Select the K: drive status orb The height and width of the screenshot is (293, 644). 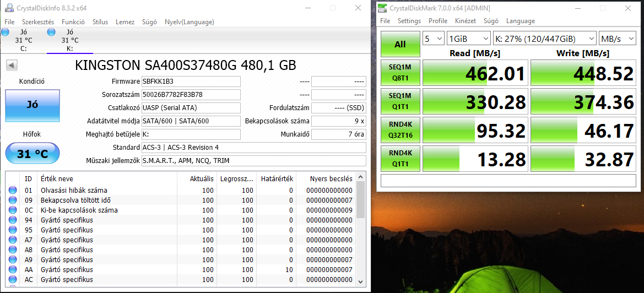51,32
